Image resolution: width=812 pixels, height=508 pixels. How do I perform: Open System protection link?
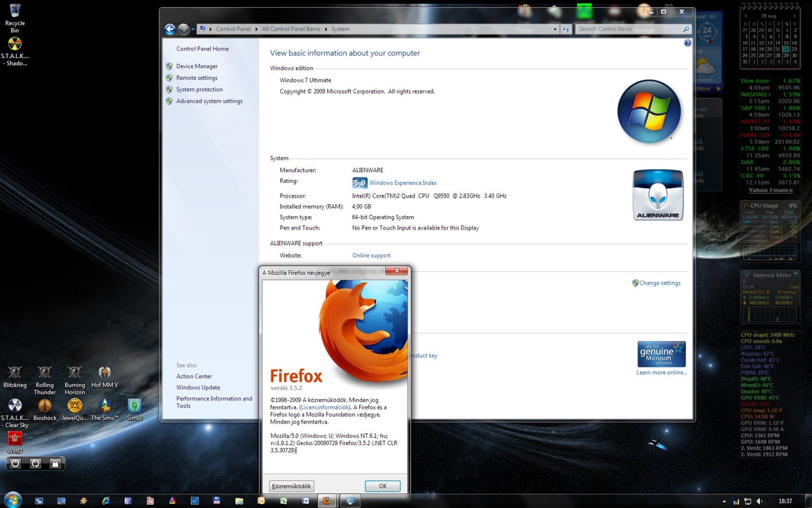[x=199, y=89]
